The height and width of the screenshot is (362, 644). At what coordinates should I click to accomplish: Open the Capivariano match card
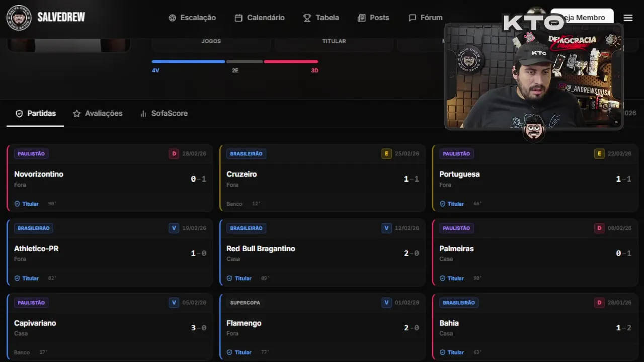pos(110,327)
